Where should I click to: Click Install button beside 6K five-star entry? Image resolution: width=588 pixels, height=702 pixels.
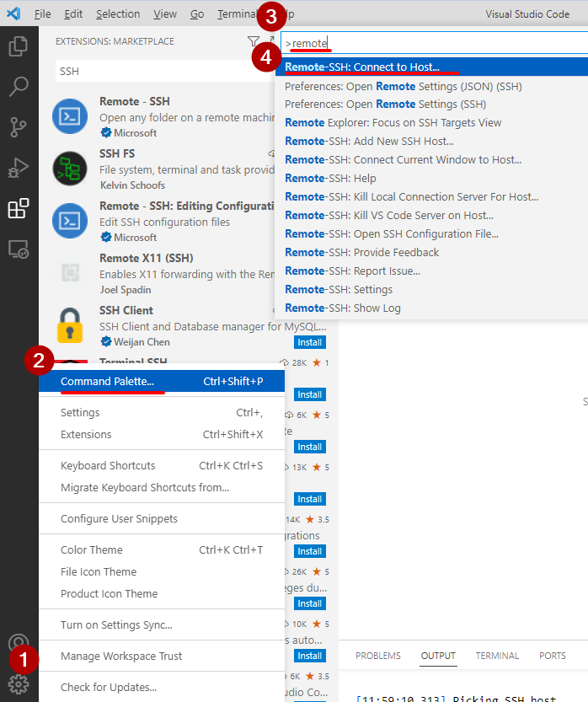tap(310, 447)
